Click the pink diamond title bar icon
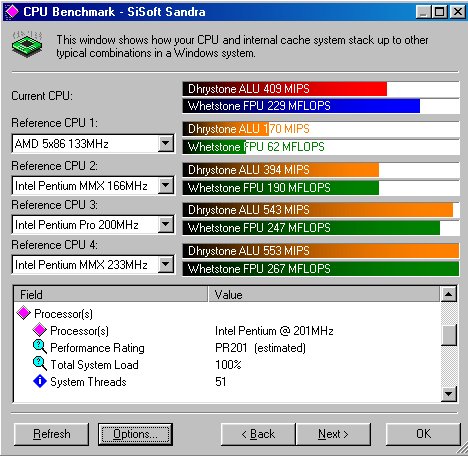 (12, 11)
